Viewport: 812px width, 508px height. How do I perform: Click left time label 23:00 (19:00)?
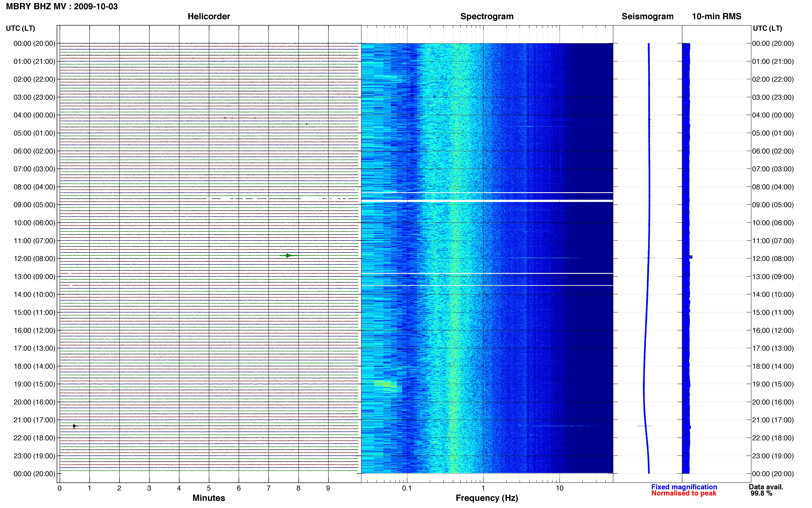pyautogui.click(x=34, y=456)
